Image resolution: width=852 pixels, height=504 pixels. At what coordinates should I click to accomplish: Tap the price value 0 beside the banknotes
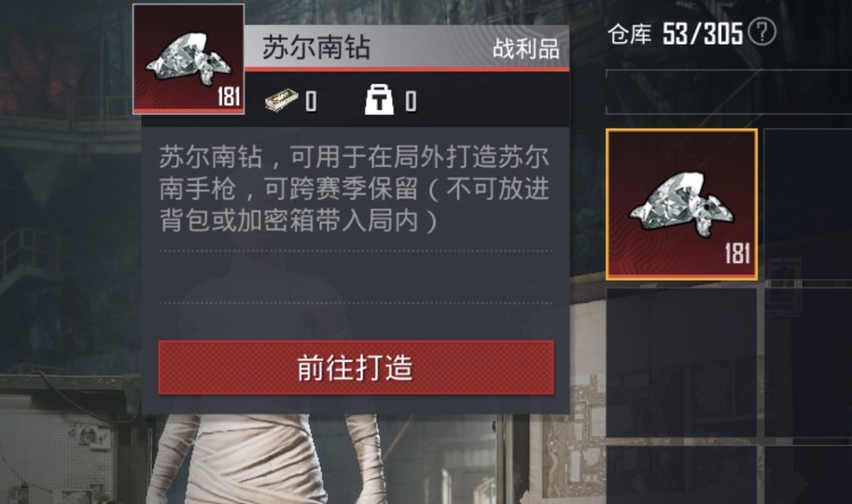[311, 101]
